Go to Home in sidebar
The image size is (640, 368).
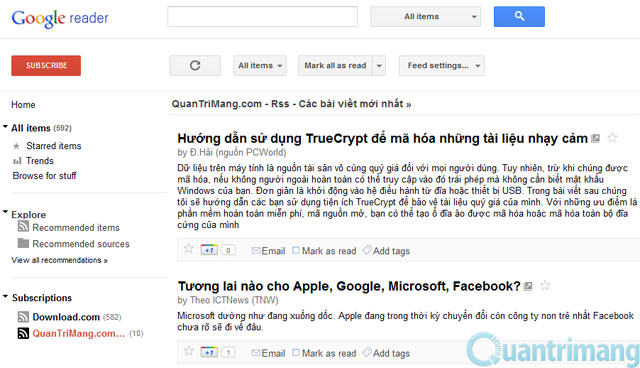click(x=23, y=105)
